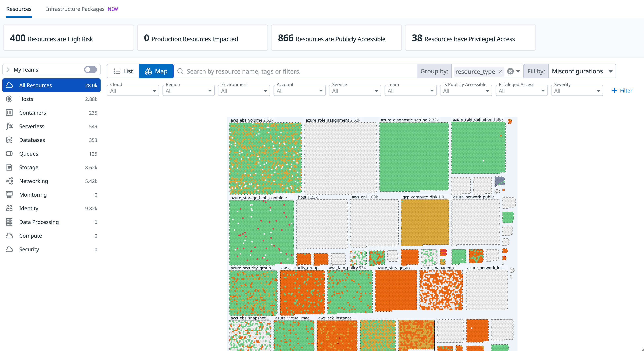Open the Account filter dropdown

point(299,90)
